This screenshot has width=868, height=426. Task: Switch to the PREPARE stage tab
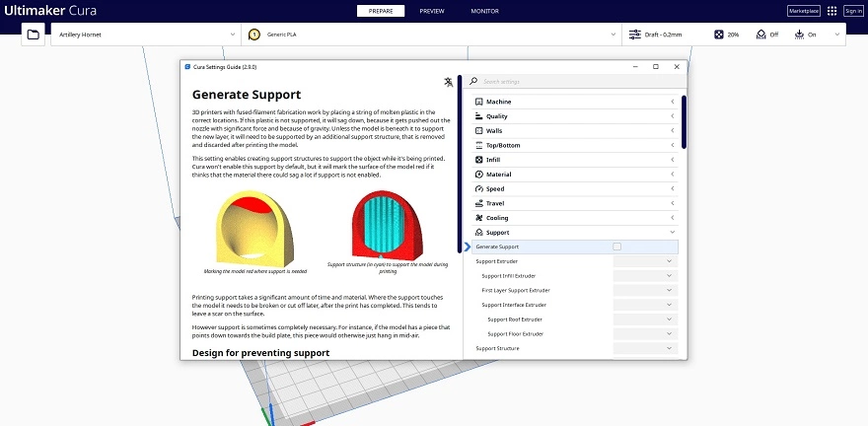[x=381, y=11]
